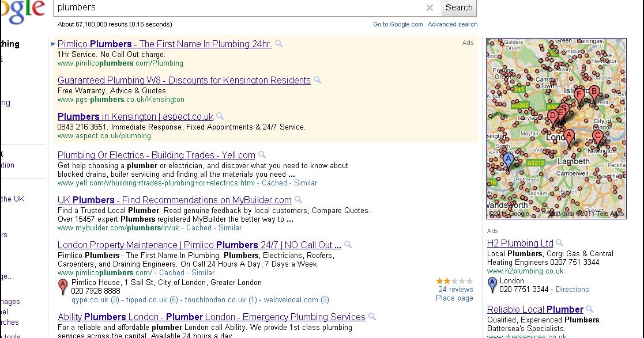Select red marker C on the map
The width and height of the screenshot is (644, 338).
[598, 138]
